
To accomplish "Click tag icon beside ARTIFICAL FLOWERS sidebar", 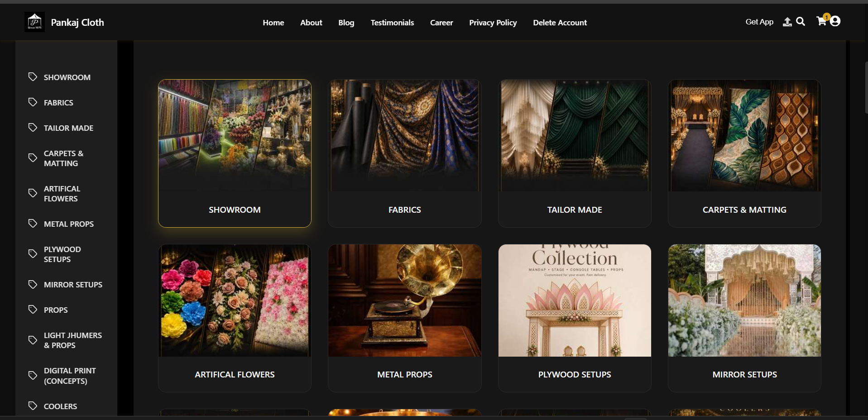I will [x=33, y=193].
